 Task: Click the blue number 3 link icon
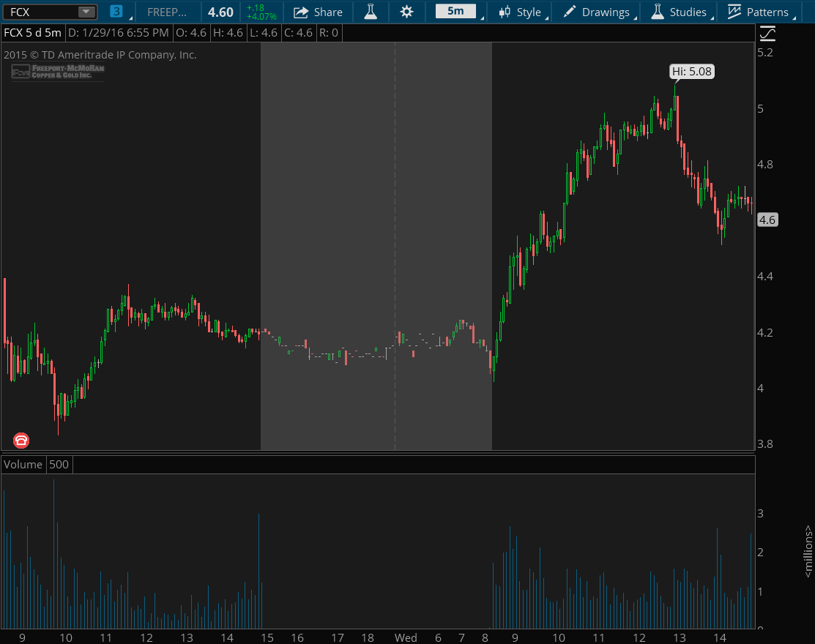point(116,12)
